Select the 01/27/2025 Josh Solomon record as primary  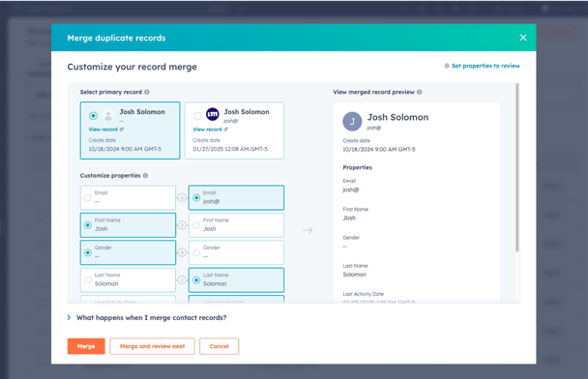[197, 116]
